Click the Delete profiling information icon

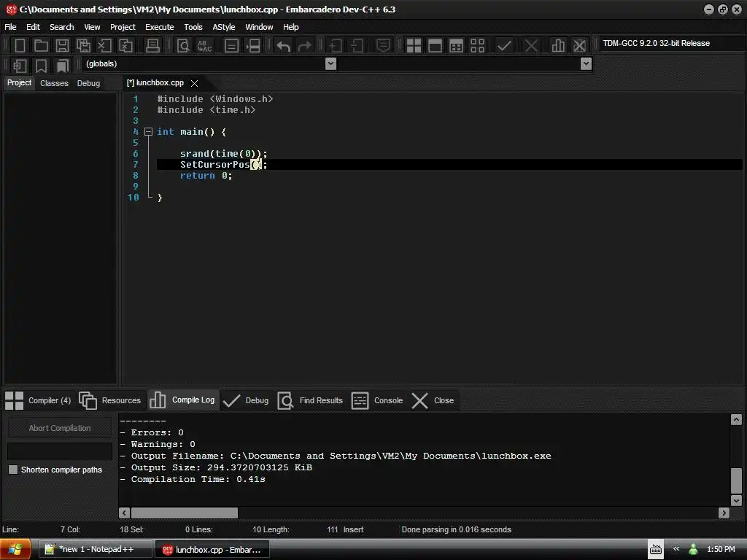click(579, 46)
